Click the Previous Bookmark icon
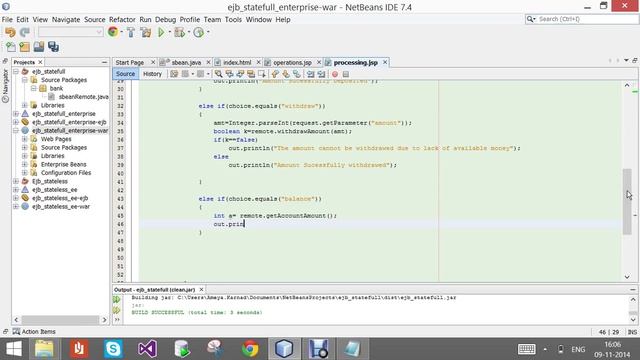Image resolution: width=640 pixels, height=360 pixels. 275,74
